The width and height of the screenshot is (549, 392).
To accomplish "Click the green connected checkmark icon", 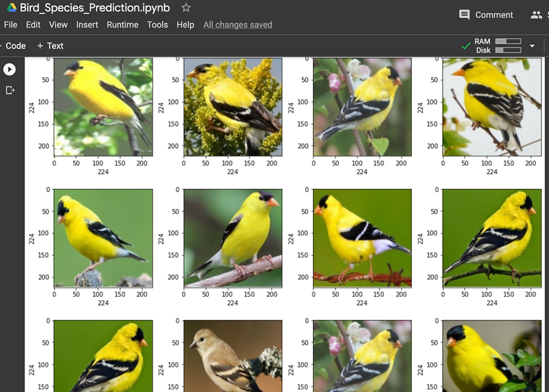I will click(x=466, y=46).
